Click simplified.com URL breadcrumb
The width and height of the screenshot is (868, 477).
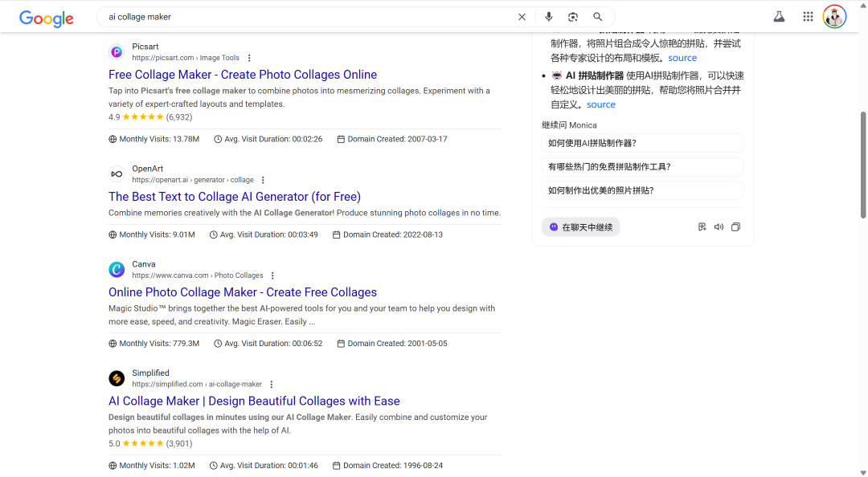197,385
